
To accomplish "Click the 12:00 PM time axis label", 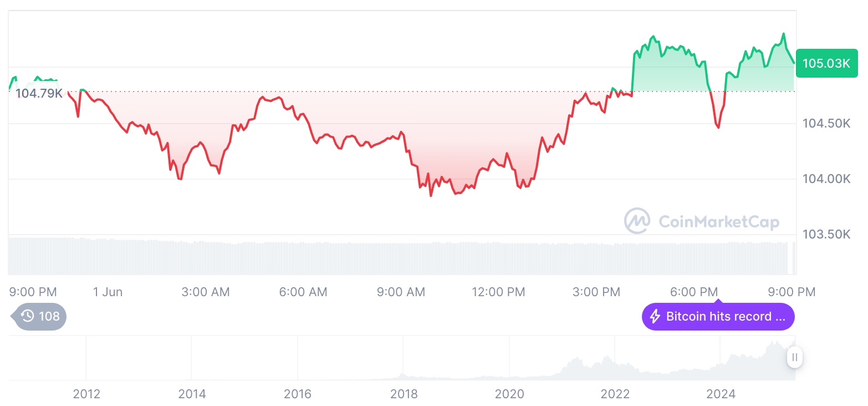I will click(x=498, y=292).
